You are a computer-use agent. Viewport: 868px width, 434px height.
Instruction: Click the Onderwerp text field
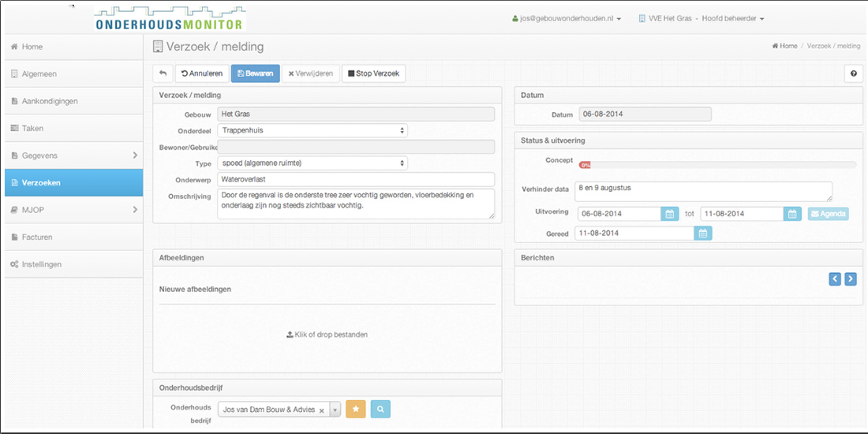click(356, 180)
